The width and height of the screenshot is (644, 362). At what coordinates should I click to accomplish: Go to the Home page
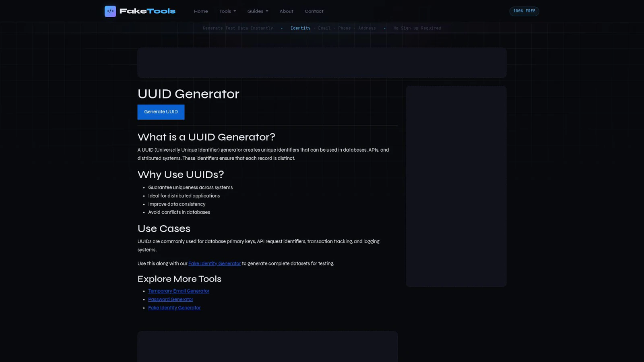click(x=201, y=11)
